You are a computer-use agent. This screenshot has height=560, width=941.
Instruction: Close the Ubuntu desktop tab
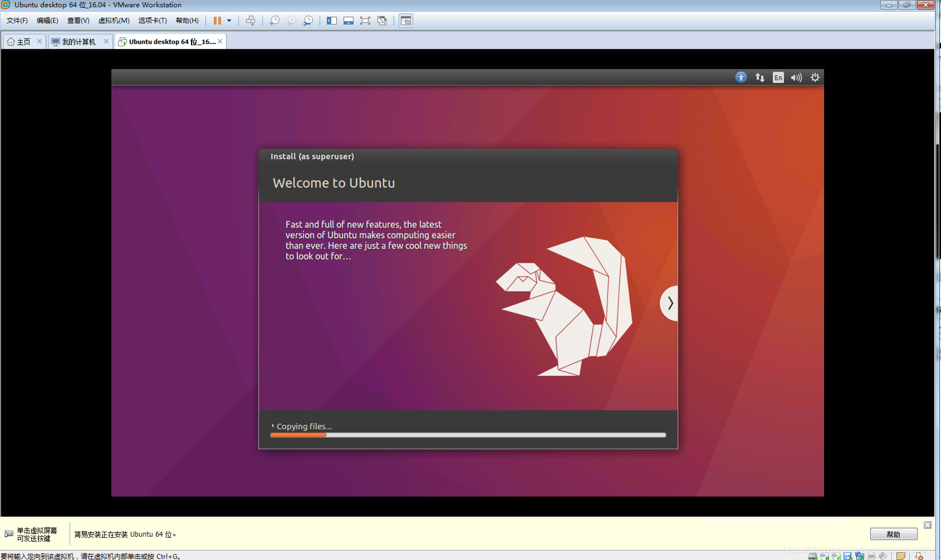(x=220, y=41)
